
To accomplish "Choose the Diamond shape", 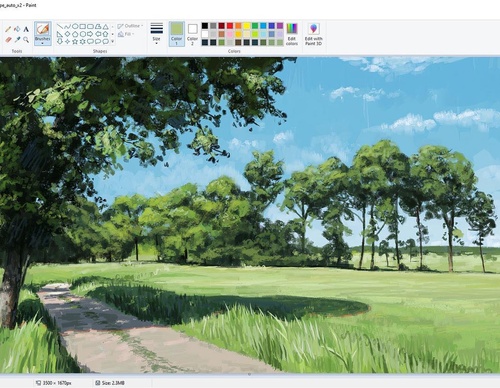I will click(67, 34).
